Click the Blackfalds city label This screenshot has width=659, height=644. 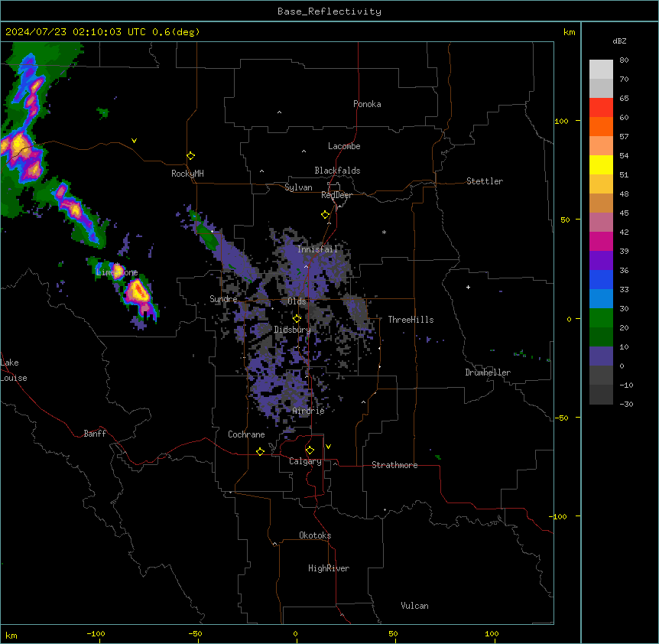click(x=337, y=171)
